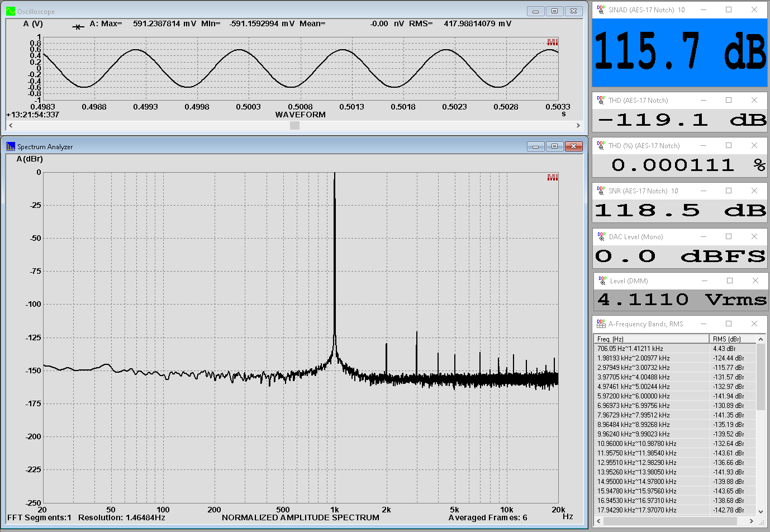This screenshot has width=770, height=532.
Task: Click the -141.94 dBr value
Action: point(728,396)
